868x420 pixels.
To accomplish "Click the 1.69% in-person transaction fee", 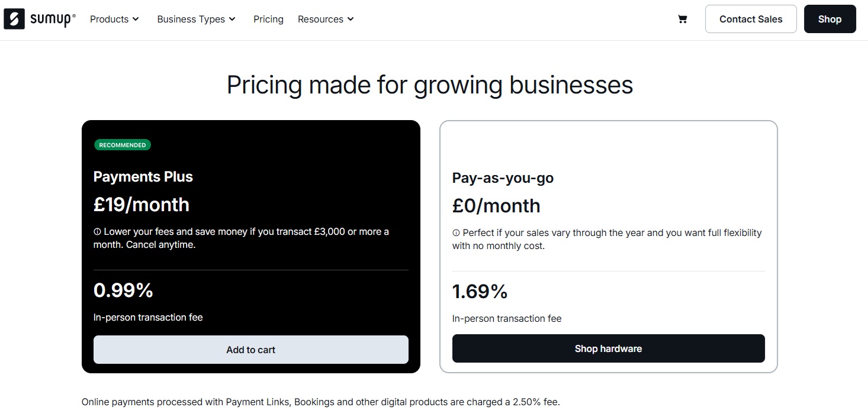I will click(x=480, y=291).
